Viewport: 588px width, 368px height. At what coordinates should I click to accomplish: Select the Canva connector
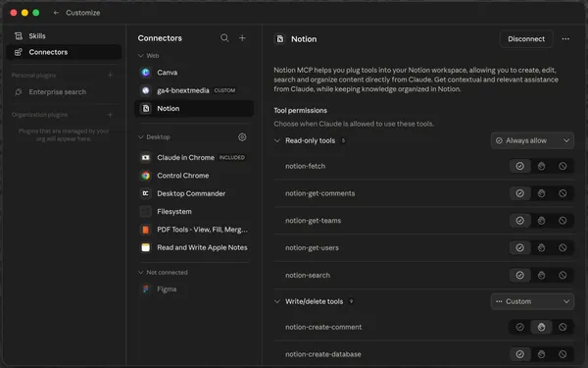point(194,73)
